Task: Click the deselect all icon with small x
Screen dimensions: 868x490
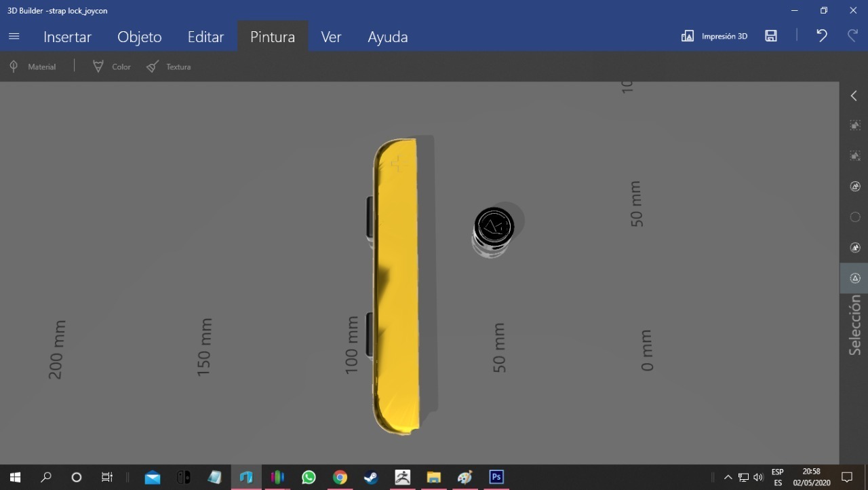Action: click(x=855, y=156)
